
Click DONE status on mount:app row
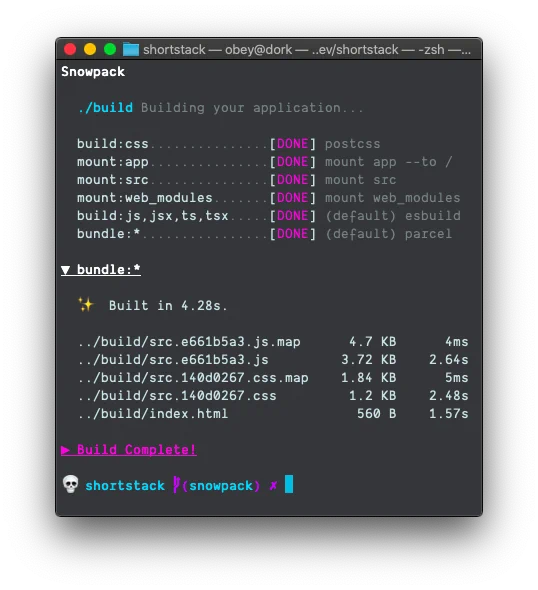(x=292, y=162)
